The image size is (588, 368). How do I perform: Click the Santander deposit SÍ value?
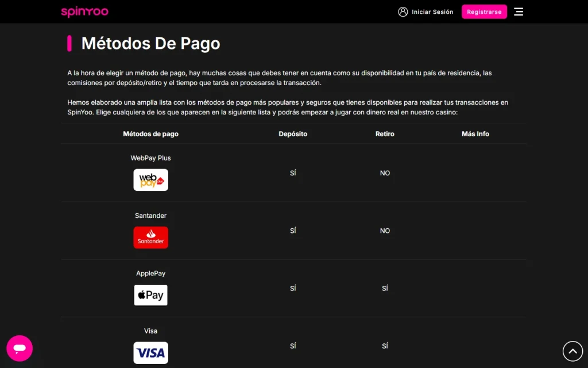(293, 231)
